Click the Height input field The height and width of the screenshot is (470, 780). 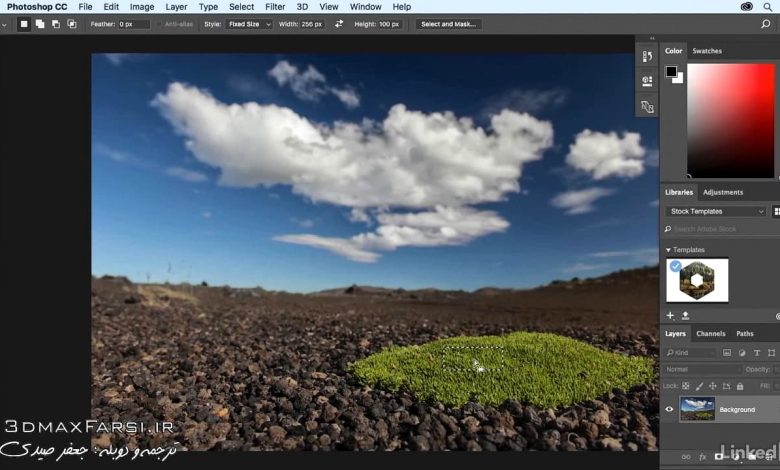390,24
